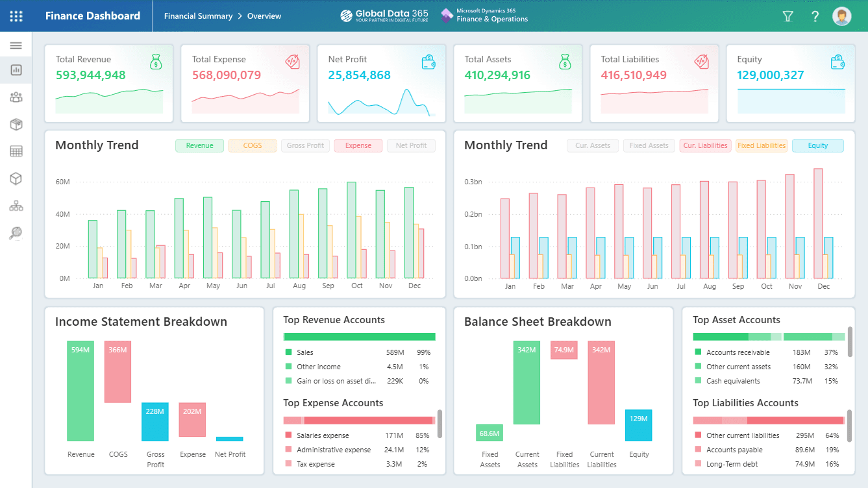Open the user profile avatar

(842, 16)
